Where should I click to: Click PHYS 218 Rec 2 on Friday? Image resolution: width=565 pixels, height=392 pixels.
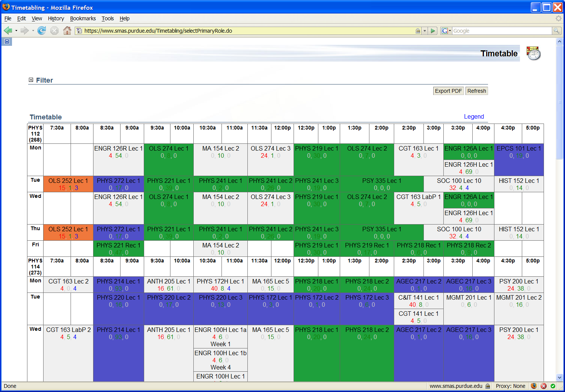(x=469, y=249)
